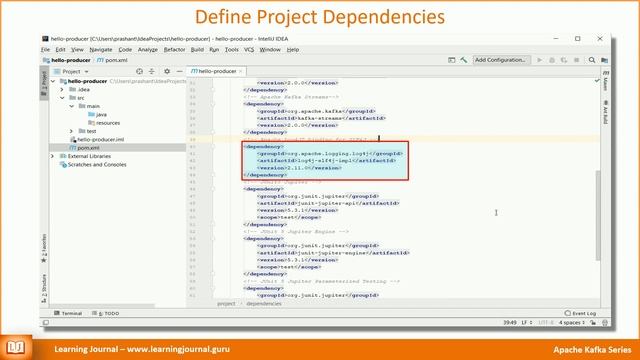Viewport: 640px width, 360px height.
Task: Toggle the Structure side tab
Action: (44, 288)
